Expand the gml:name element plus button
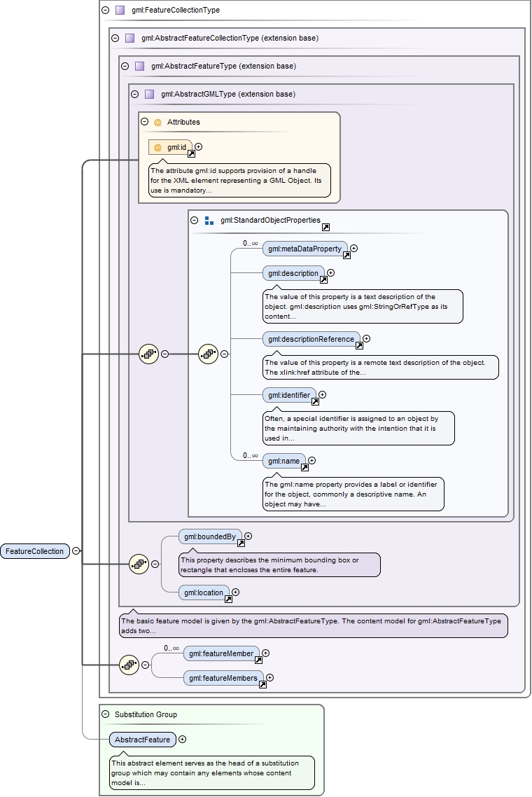This screenshot has width=532, height=797. (x=312, y=460)
